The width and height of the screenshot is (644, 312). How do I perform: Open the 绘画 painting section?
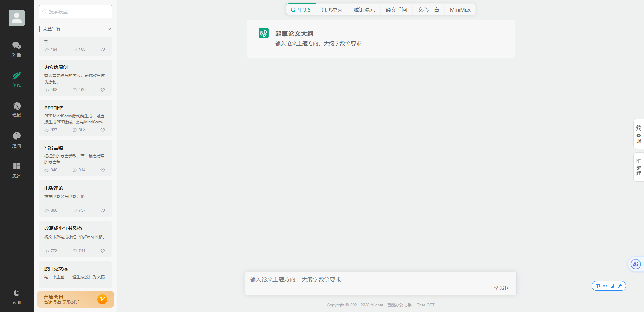[x=17, y=140]
